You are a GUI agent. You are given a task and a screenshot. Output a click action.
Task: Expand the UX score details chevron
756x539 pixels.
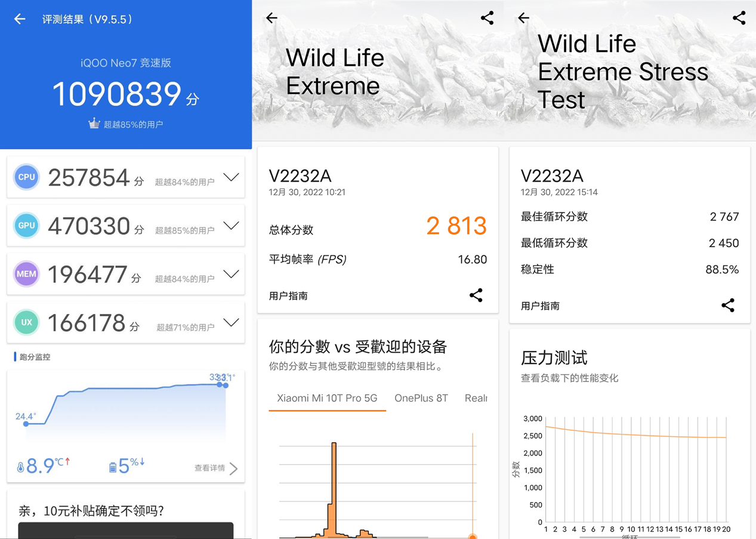tap(231, 322)
